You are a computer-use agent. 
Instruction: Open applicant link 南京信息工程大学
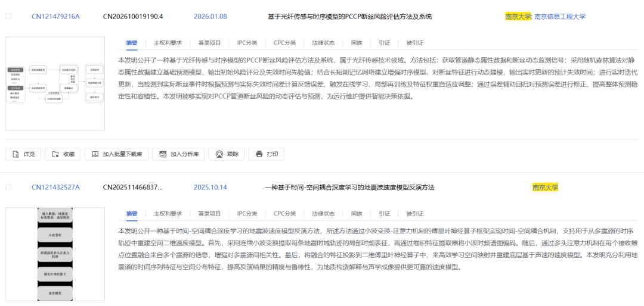click(560, 17)
